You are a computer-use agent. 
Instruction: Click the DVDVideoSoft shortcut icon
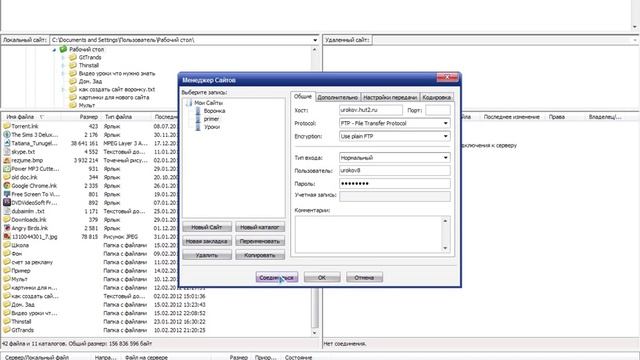7,202
